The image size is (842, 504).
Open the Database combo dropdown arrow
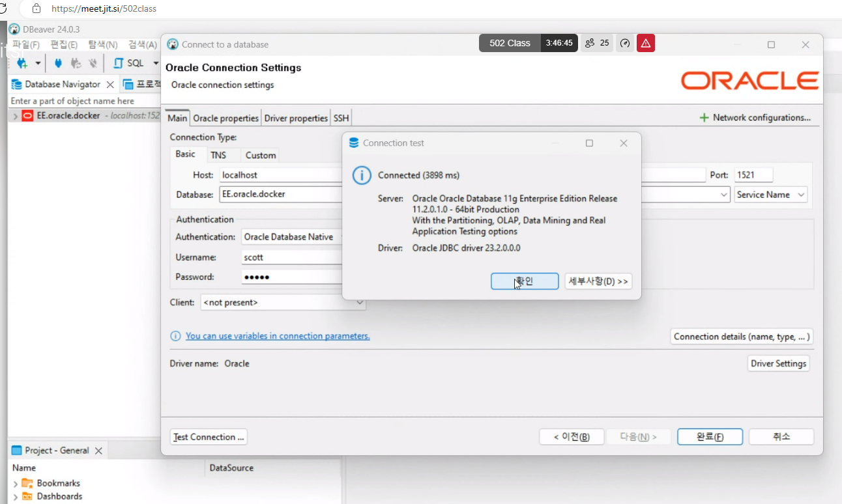click(724, 195)
